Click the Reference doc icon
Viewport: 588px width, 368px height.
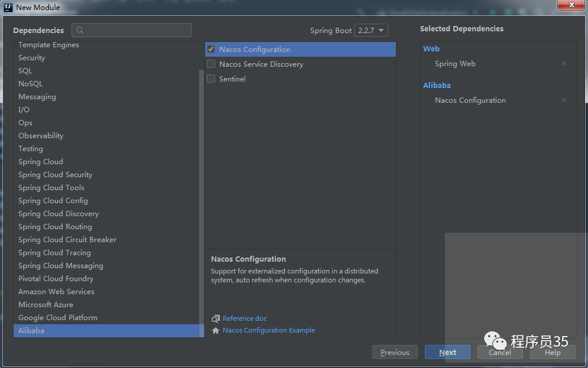216,318
